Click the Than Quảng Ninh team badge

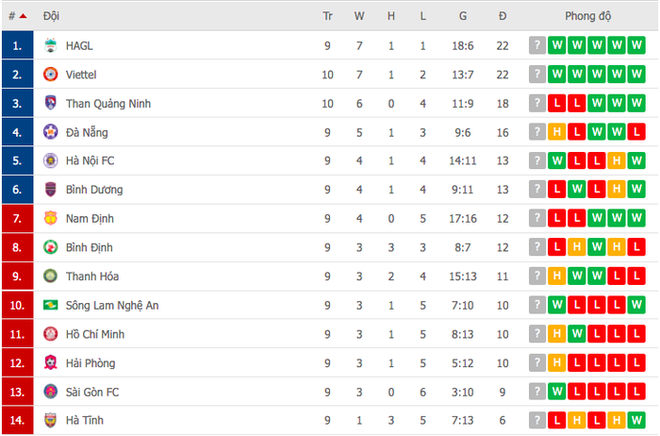(x=51, y=103)
